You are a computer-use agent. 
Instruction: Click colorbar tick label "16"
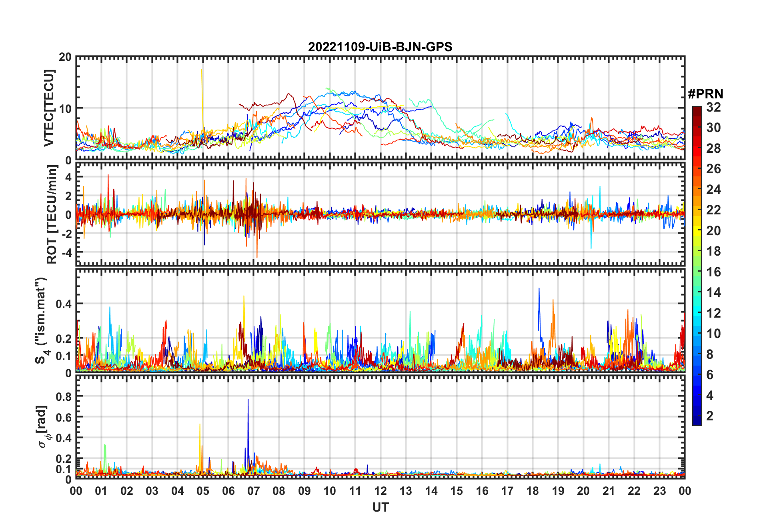(x=713, y=272)
